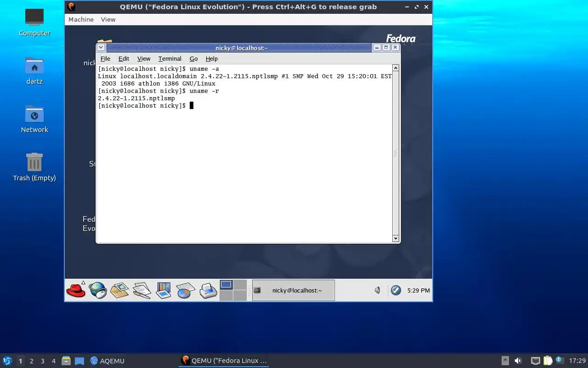The width and height of the screenshot is (588, 368).
Task: Open the Evolution mail envelope icon
Action: (x=120, y=290)
